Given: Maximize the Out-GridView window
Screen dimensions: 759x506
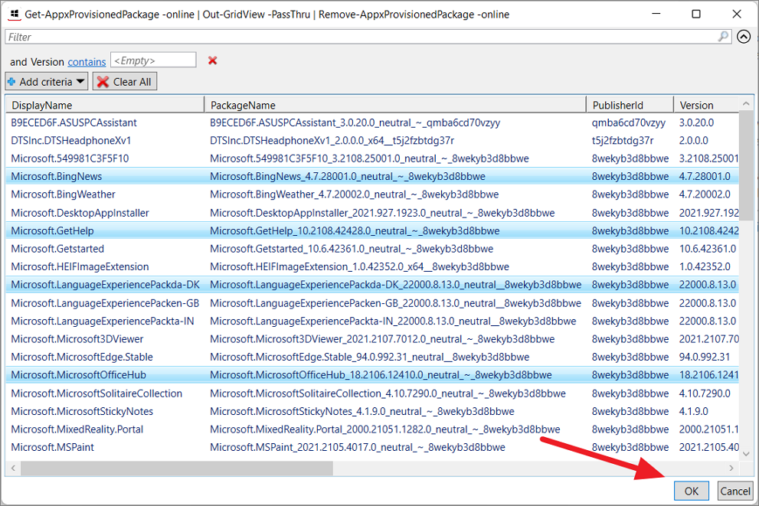Looking at the screenshot, I should 696,14.
